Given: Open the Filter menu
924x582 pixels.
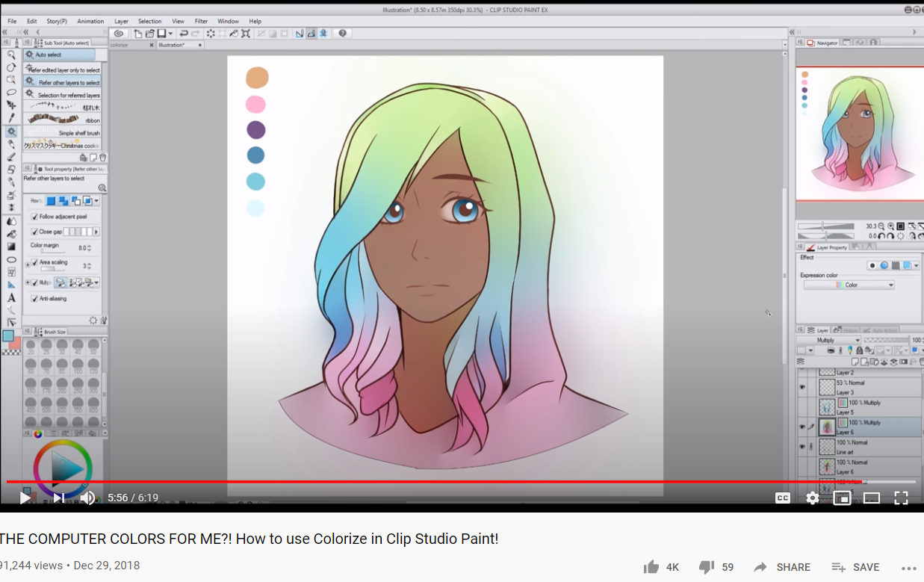Looking at the screenshot, I should 201,22.
